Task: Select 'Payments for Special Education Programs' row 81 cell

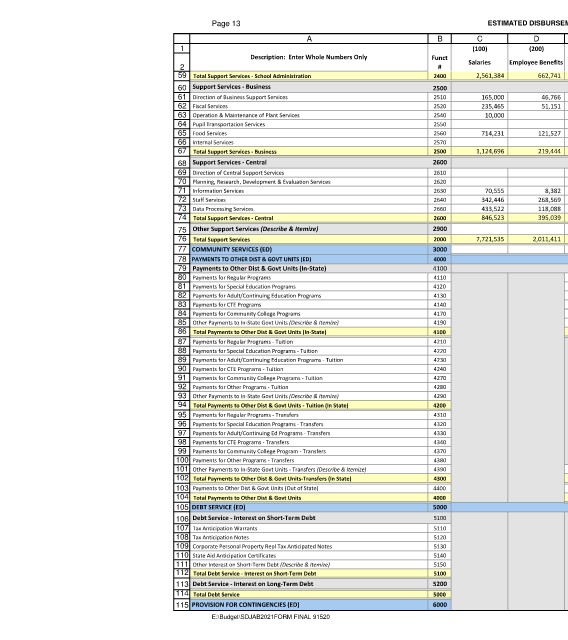Action: pyautogui.click(x=309, y=287)
